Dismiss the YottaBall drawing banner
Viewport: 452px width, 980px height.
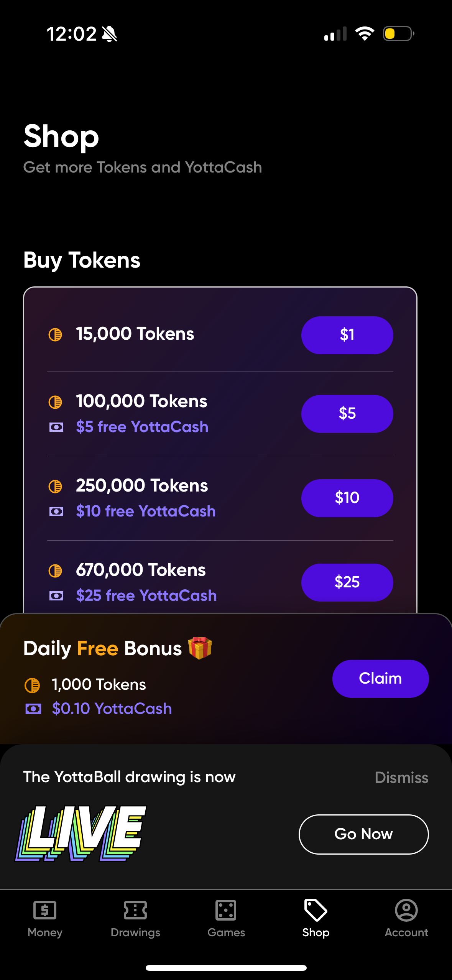tap(401, 777)
